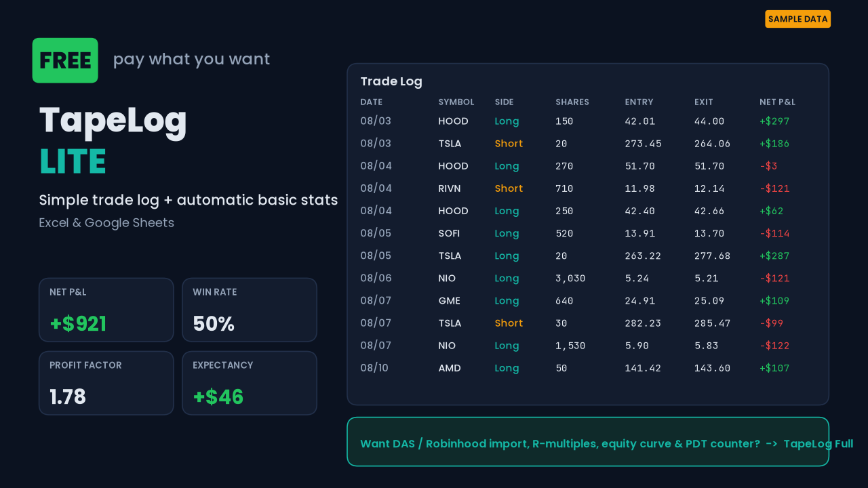The image size is (868, 488).
Task: Click the -$3 net P&L value
Action: [768, 166]
